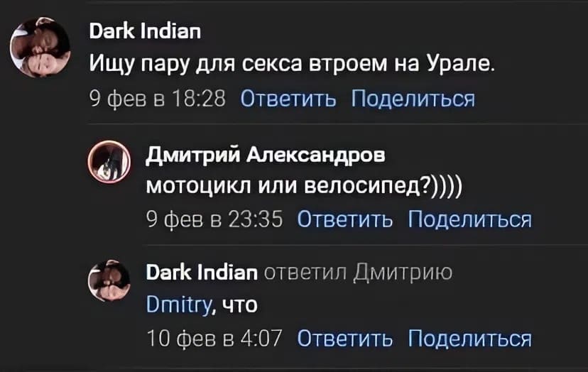Open the 9 фев в 18:28 timestamp
Screen dimensions: 588x372
(158, 99)
